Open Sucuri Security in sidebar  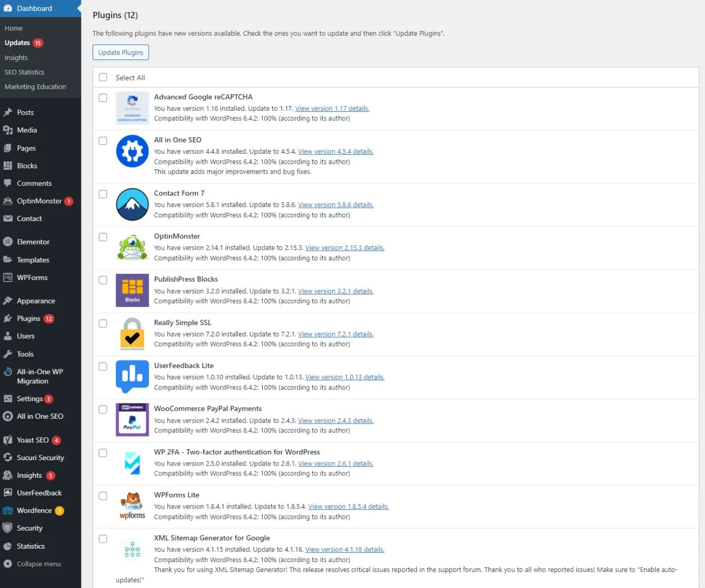[x=40, y=457]
